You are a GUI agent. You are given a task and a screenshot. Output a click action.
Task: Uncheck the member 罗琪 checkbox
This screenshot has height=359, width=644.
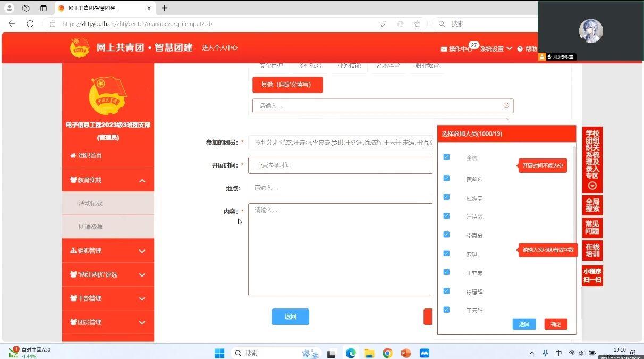[x=446, y=254]
